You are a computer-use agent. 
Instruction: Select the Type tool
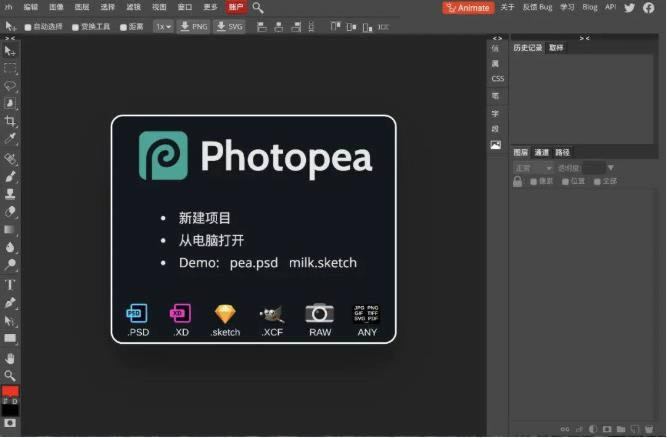click(9, 284)
